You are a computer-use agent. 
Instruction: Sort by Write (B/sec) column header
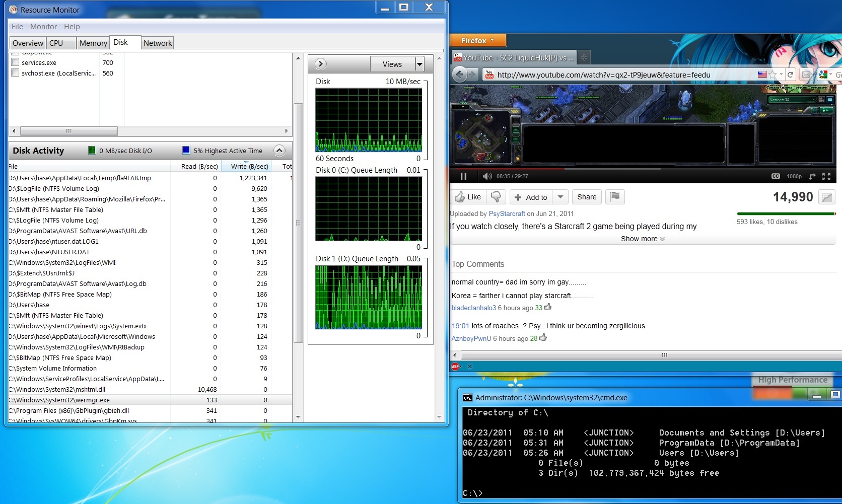coord(246,166)
